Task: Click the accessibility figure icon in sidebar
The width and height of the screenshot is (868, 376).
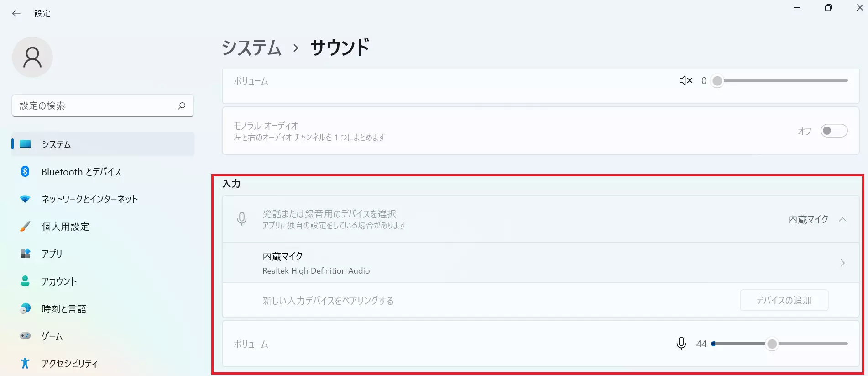Action: [x=25, y=363]
